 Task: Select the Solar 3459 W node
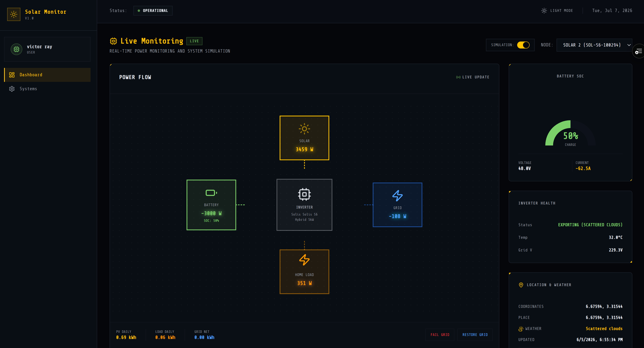point(304,138)
